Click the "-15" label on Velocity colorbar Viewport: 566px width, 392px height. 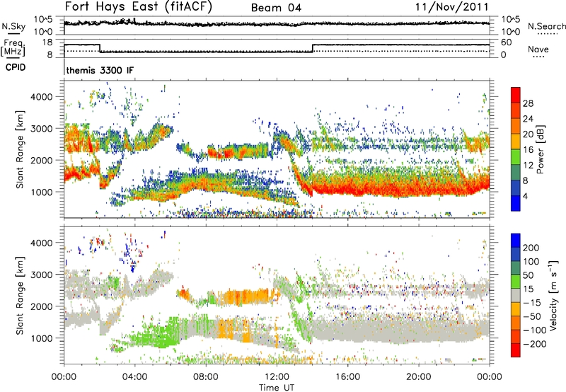click(532, 303)
